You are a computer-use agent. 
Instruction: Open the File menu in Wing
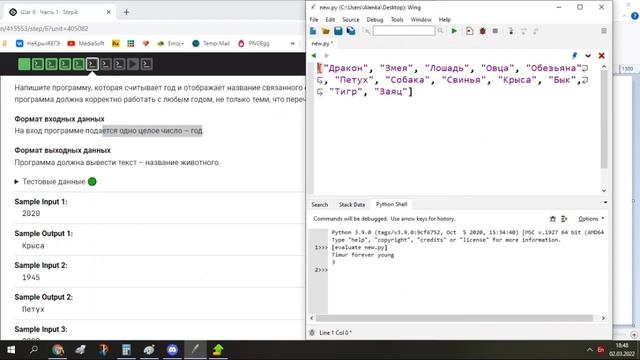tap(314, 20)
